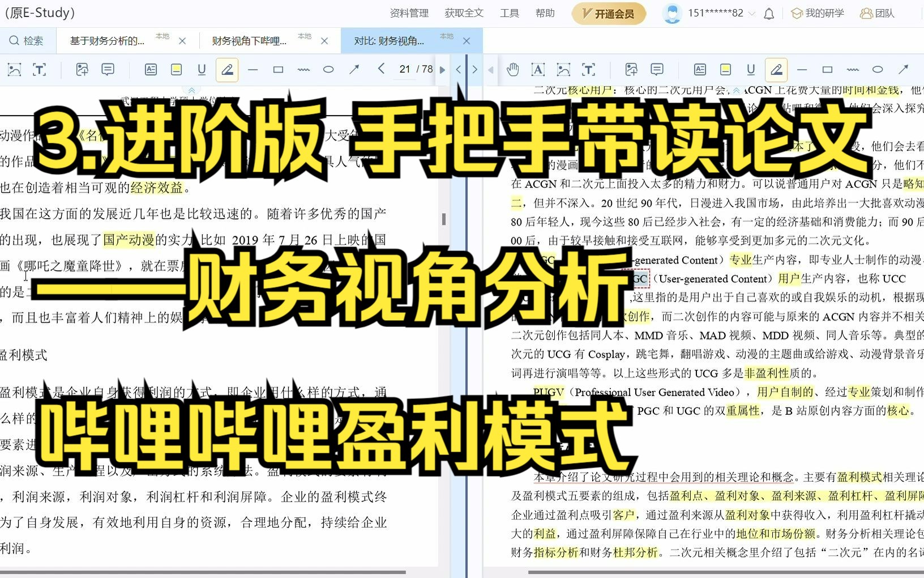Toggle the active highlighter pen in left toolbar
The width and height of the screenshot is (924, 578).
(227, 70)
